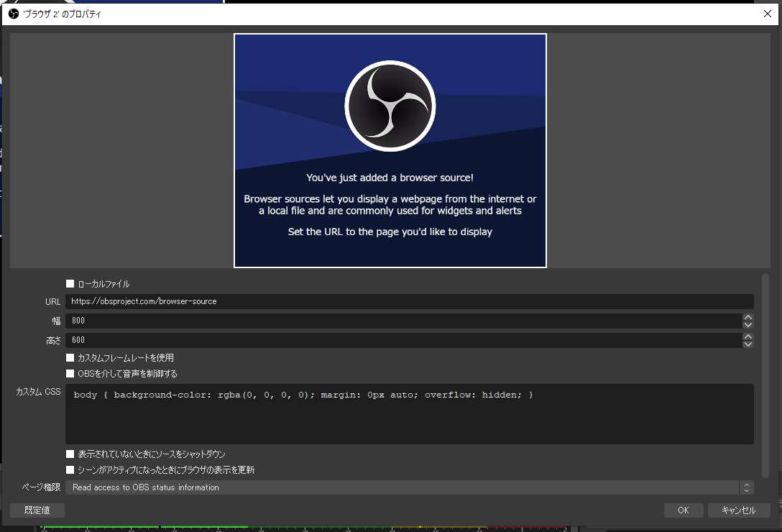Click the browser source preview image
The width and height of the screenshot is (782, 532).
pyautogui.click(x=390, y=151)
